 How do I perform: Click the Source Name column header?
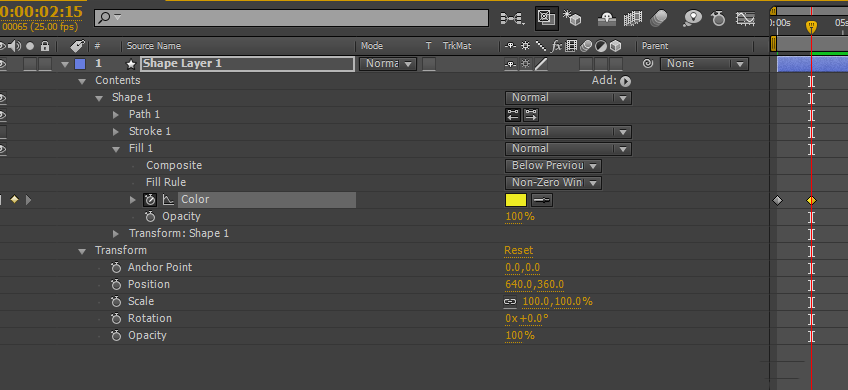pyautogui.click(x=154, y=46)
